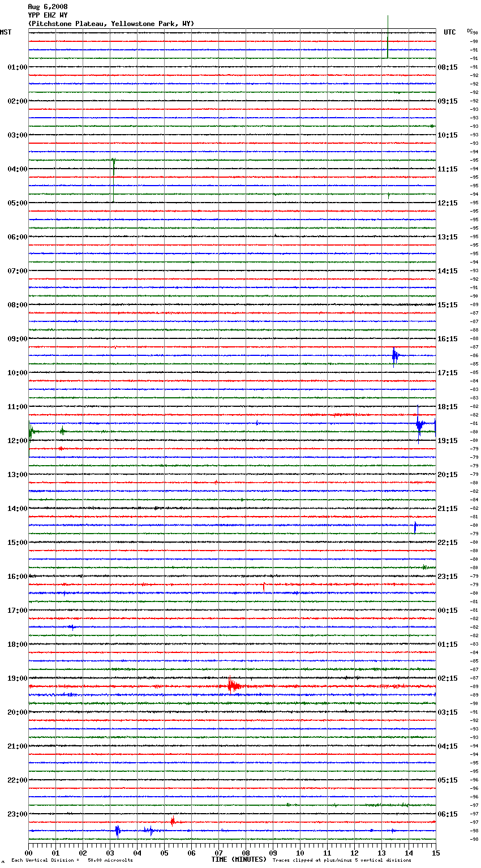The height and width of the screenshot is (868, 481).
Task: Select the station code YPP EHZ WY
Action: pyautogui.click(x=48, y=15)
